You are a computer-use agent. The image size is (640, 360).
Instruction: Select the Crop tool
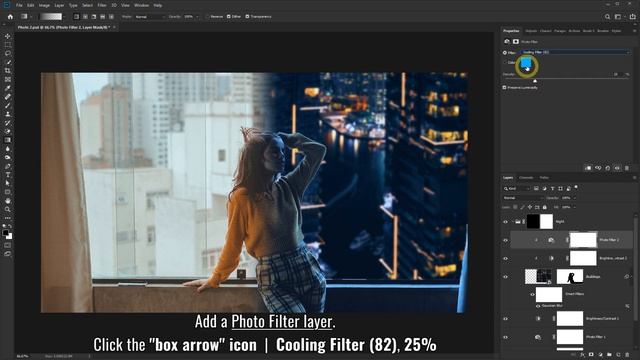(x=8, y=71)
